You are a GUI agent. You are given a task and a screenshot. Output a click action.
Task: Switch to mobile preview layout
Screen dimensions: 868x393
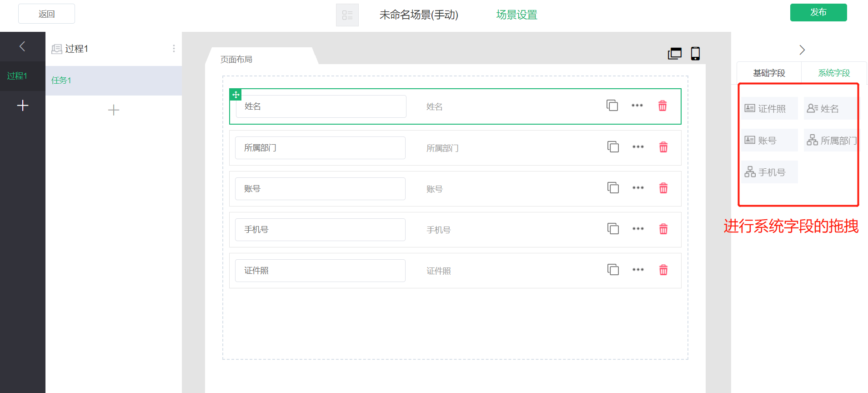point(695,54)
